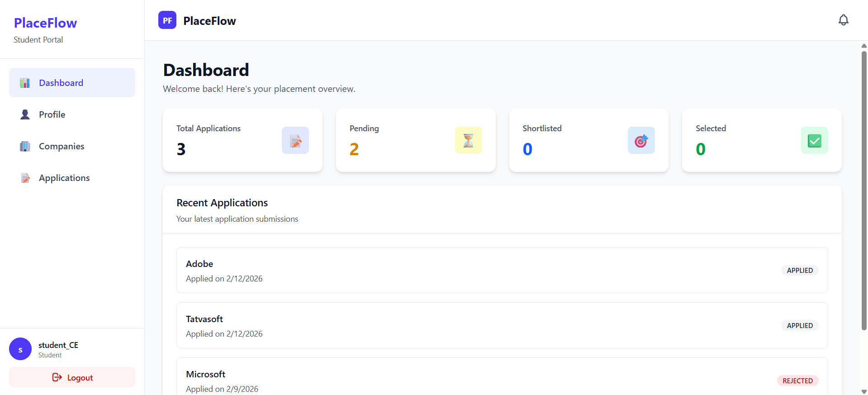Click the scrollbar down arrow
Image resolution: width=868 pixels, height=395 pixels.
tap(864, 391)
